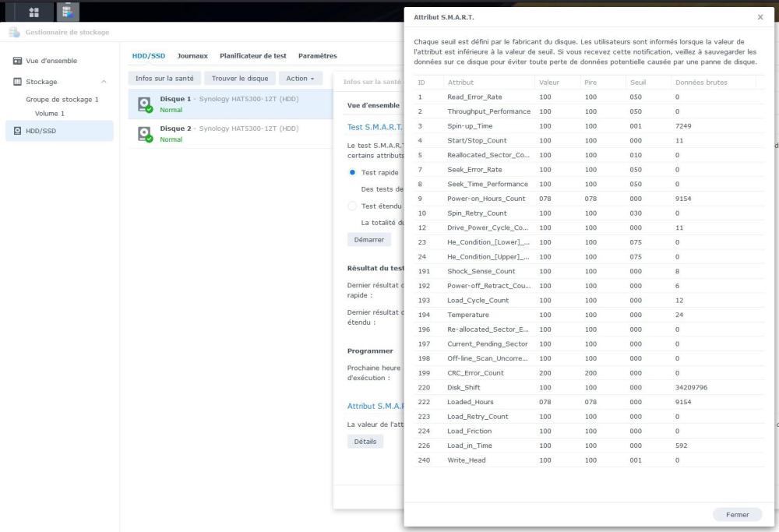Click the Vue d'ensemble sidebar icon
779x532 pixels.
tap(18, 61)
